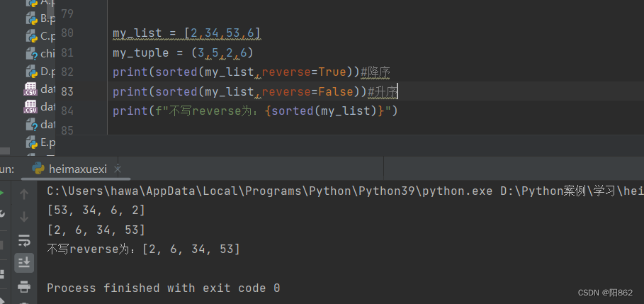
Task: Click line number 80 in the gutter
Action: tap(67, 33)
